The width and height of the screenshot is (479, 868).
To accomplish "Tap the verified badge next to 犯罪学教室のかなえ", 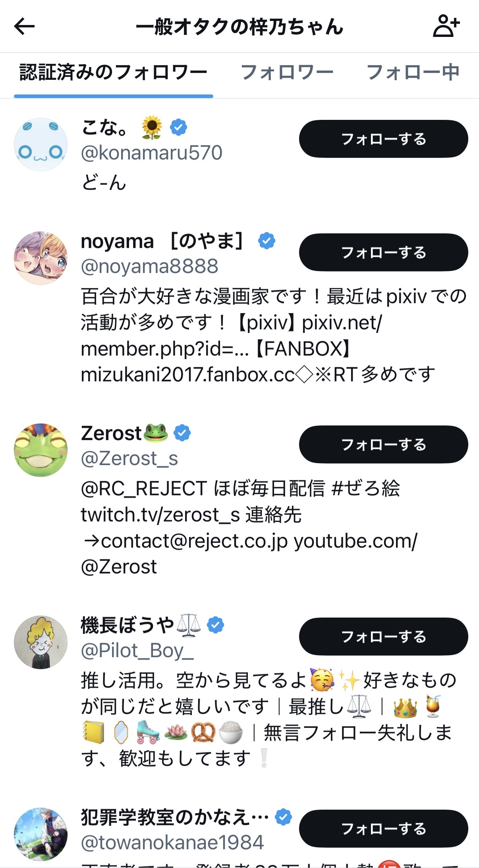I will 284,817.
